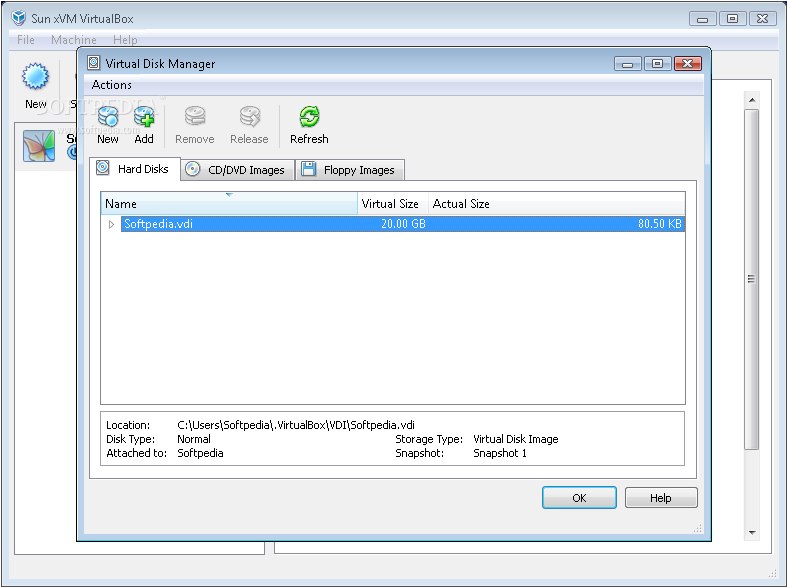
Task: Select the Softpedia VM butterfly thumbnail
Action: click(39, 146)
